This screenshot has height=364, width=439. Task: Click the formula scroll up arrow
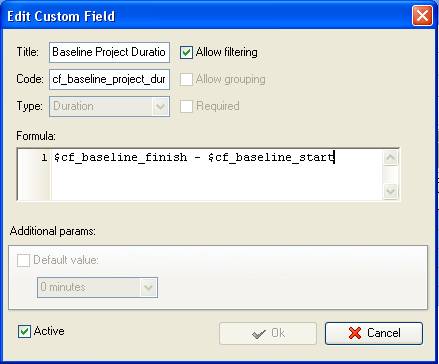[390, 157]
